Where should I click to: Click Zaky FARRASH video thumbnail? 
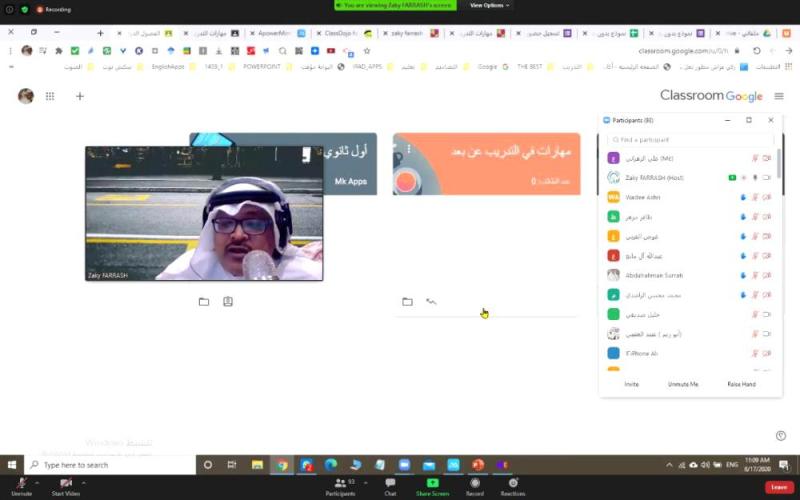[x=204, y=213]
